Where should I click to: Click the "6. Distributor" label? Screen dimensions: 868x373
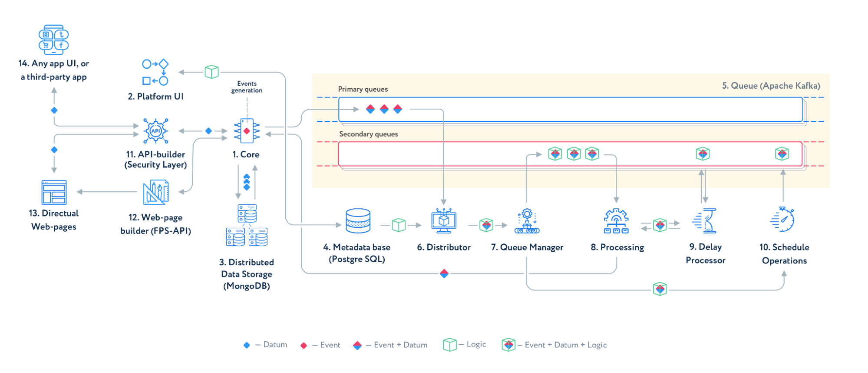(x=444, y=247)
